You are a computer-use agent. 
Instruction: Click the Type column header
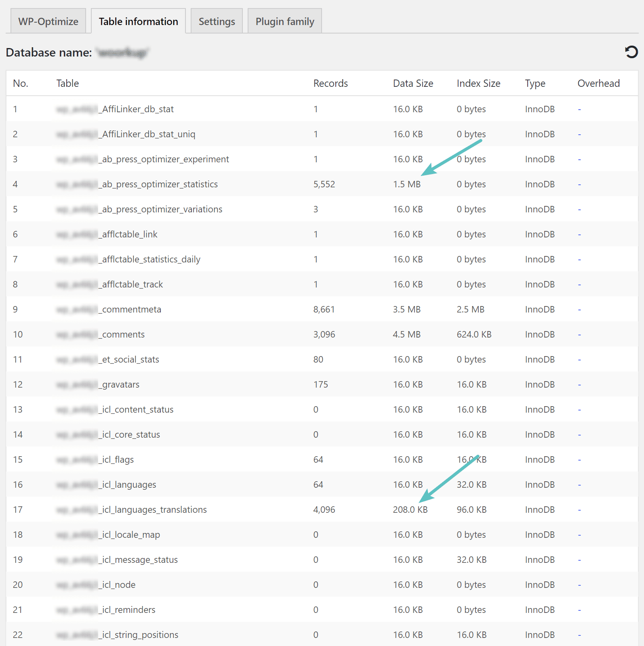pyautogui.click(x=535, y=84)
